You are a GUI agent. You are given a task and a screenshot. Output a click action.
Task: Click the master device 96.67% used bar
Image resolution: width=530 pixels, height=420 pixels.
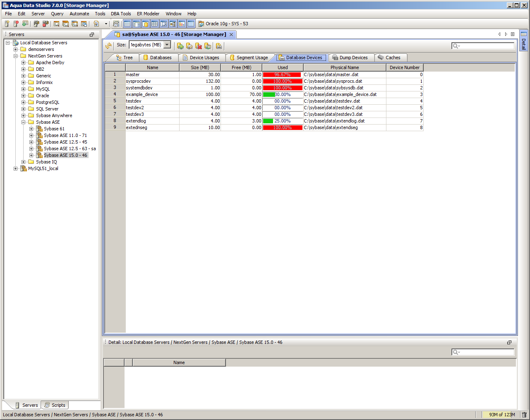(x=283, y=74)
